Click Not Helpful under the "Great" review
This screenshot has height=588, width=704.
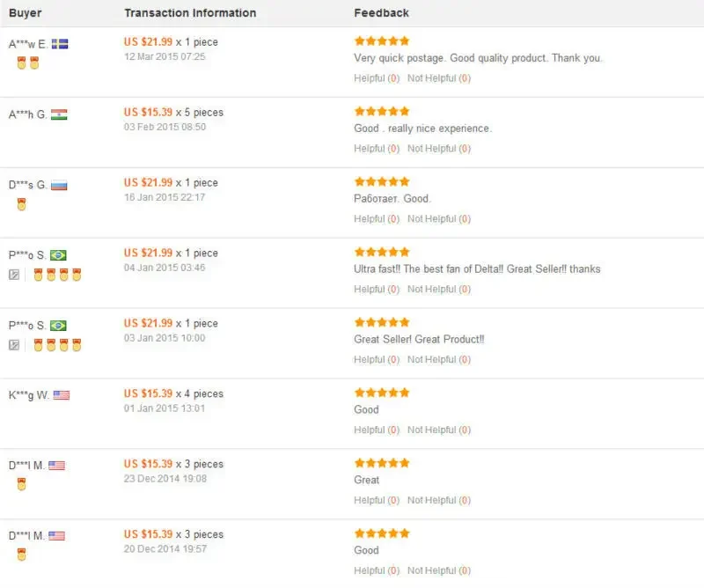click(431, 501)
